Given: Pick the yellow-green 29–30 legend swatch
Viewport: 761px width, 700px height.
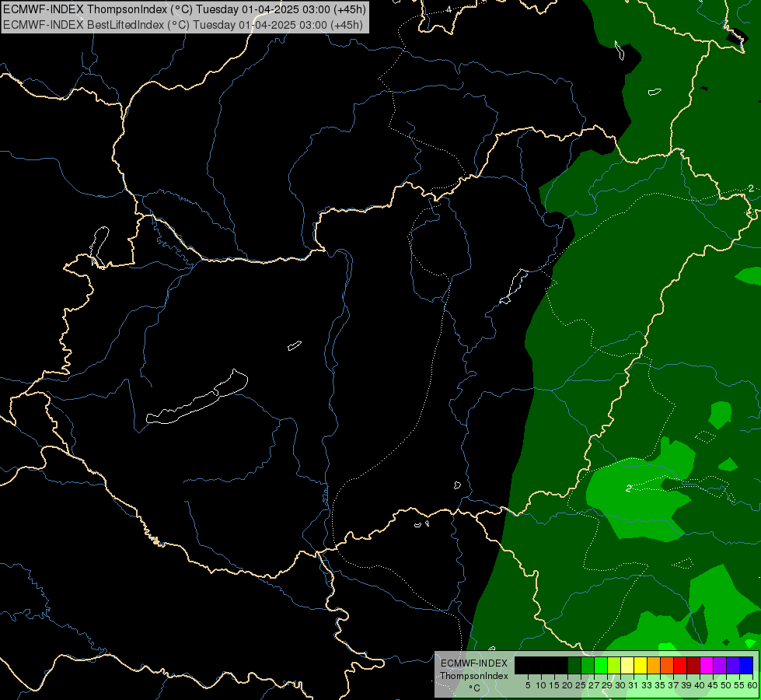Looking at the screenshot, I should (x=614, y=665).
